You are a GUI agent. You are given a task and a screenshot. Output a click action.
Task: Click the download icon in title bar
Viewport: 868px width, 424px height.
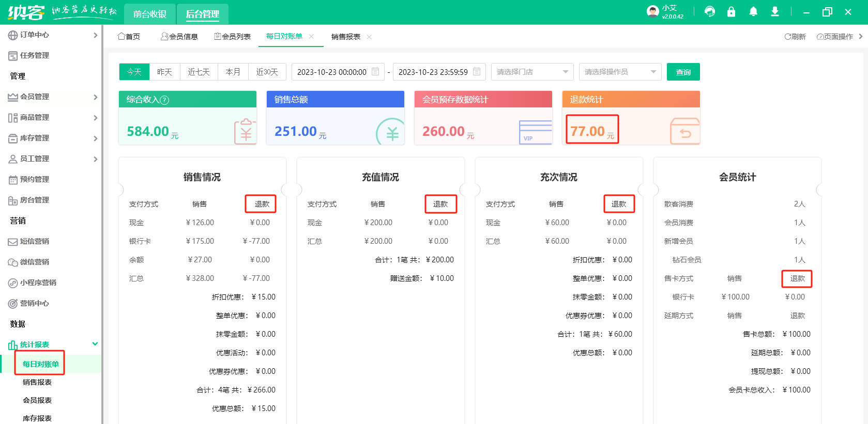774,11
